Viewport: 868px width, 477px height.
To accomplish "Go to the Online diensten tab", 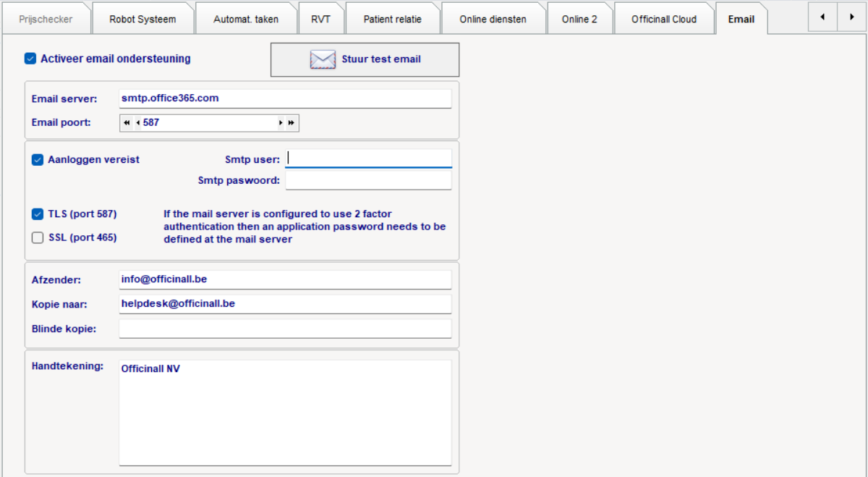I will [x=493, y=20].
